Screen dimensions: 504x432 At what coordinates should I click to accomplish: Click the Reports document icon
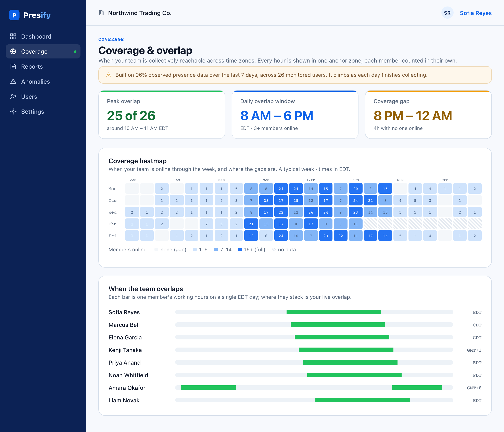pos(13,67)
